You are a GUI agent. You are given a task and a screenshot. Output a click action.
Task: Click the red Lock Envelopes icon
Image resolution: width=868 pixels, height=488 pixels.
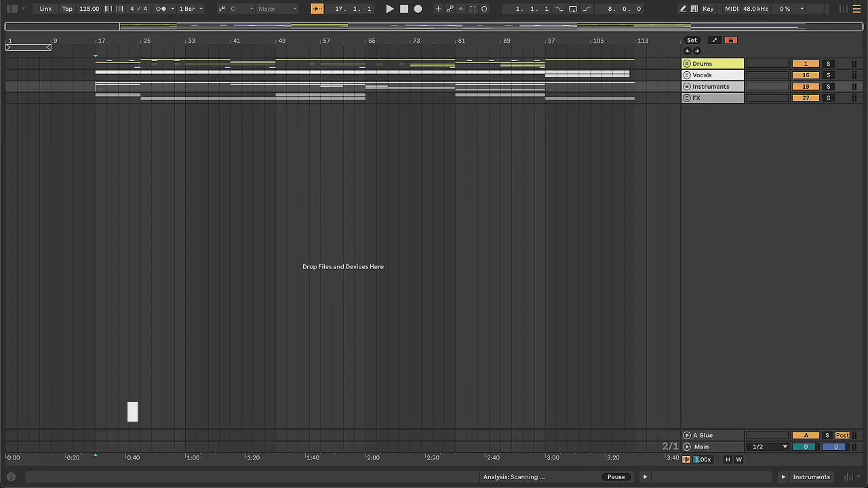[730, 40]
